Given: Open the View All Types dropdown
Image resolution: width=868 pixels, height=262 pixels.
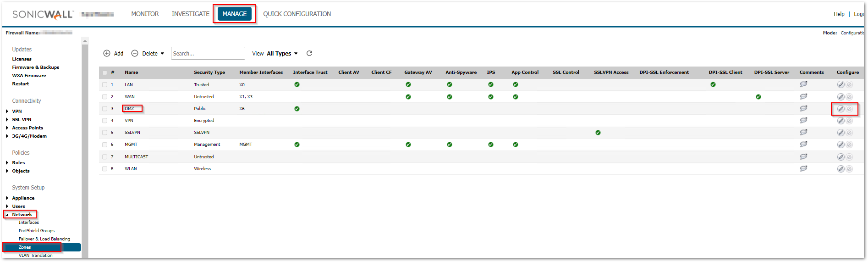Looking at the screenshot, I should tap(281, 53).
